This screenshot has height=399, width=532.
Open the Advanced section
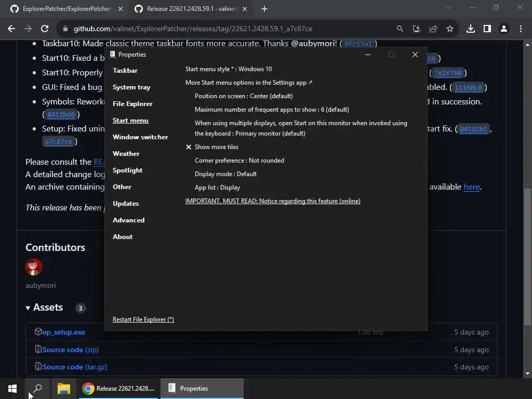click(x=129, y=220)
